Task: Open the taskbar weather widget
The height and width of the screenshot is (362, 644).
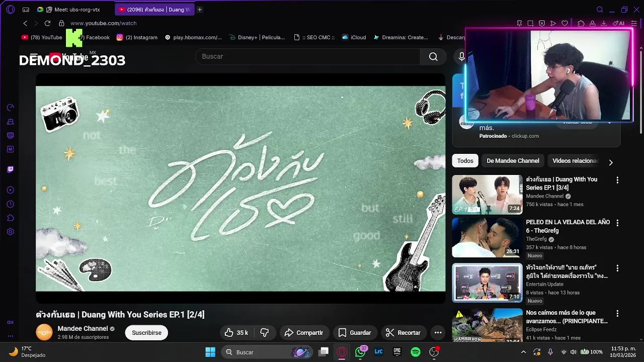Action: click(28, 352)
